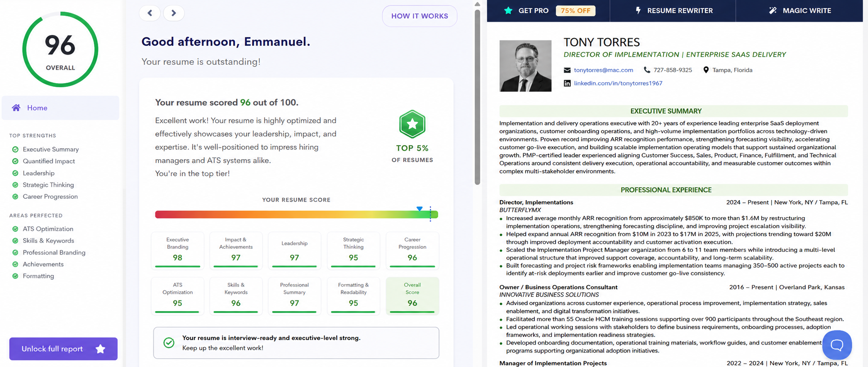Go to the previous page arrow
The image size is (868, 367).
[150, 13]
